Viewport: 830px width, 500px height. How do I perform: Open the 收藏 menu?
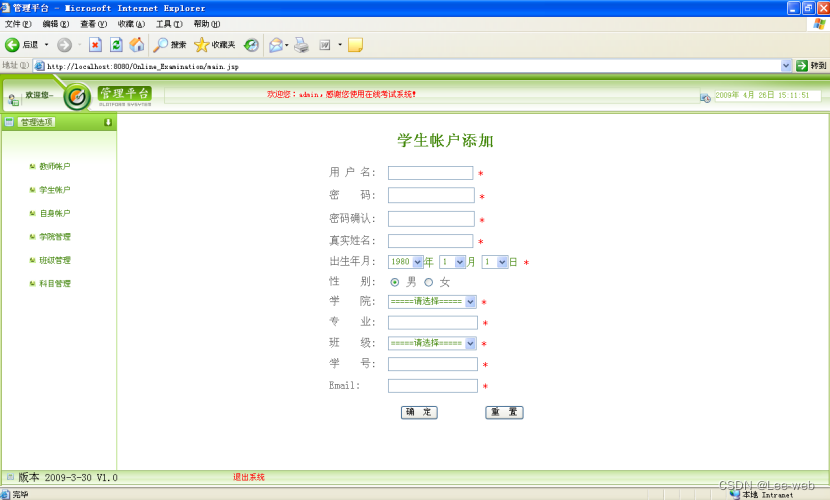click(131, 24)
